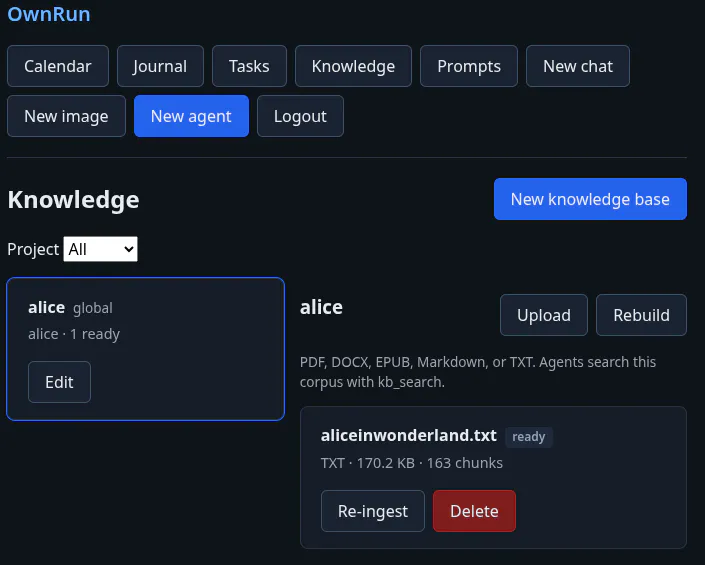Select the alice global knowledge base card
705x565 pixels.
tap(145, 349)
